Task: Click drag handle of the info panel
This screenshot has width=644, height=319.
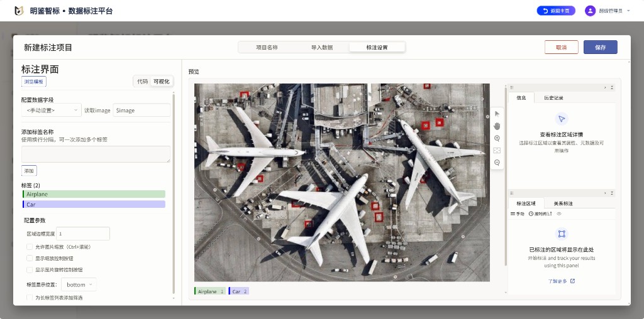Action: (x=512, y=87)
